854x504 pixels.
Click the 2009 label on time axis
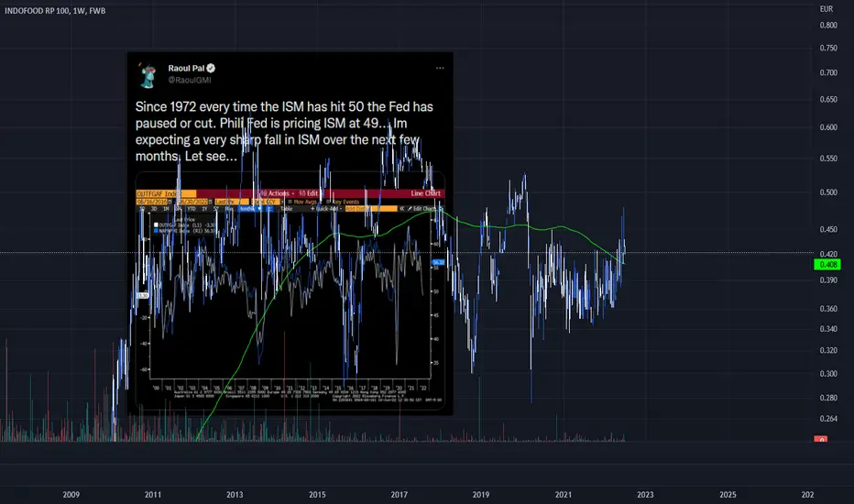(x=71, y=494)
